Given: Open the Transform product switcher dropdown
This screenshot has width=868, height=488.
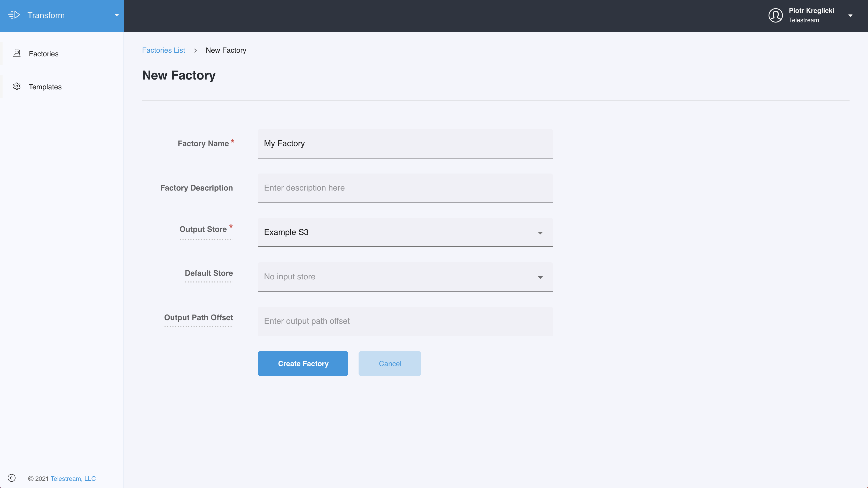Looking at the screenshot, I should coord(117,15).
